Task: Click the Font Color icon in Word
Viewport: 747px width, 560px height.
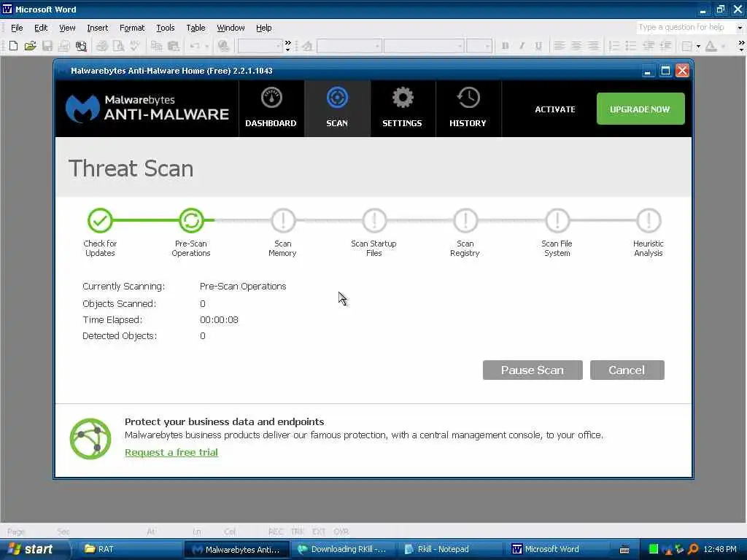Action: (711, 46)
